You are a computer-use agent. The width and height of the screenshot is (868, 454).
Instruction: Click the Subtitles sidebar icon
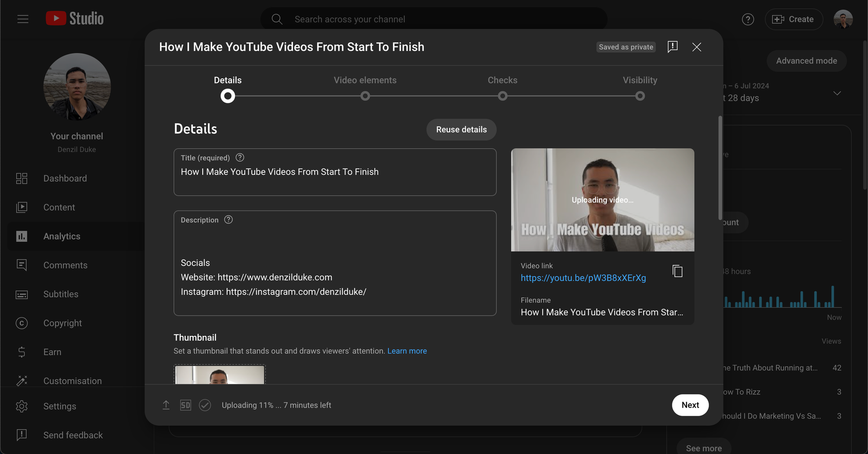click(x=22, y=294)
